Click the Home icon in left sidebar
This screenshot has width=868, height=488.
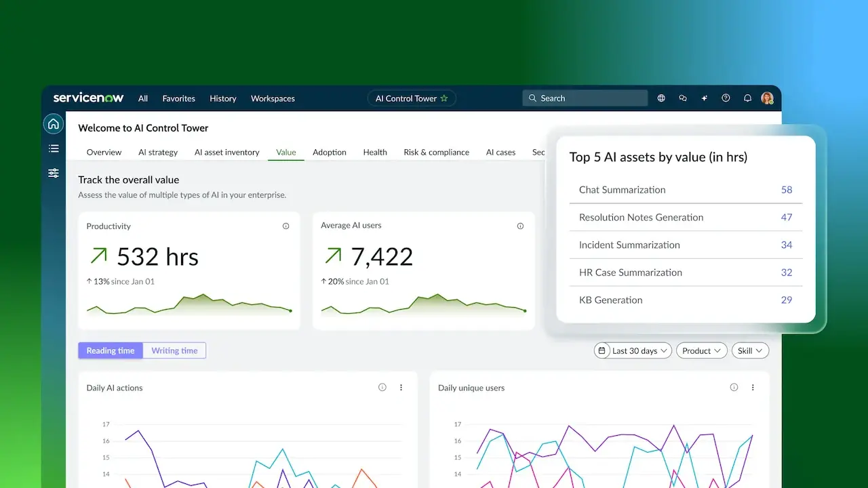tap(54, 124)
